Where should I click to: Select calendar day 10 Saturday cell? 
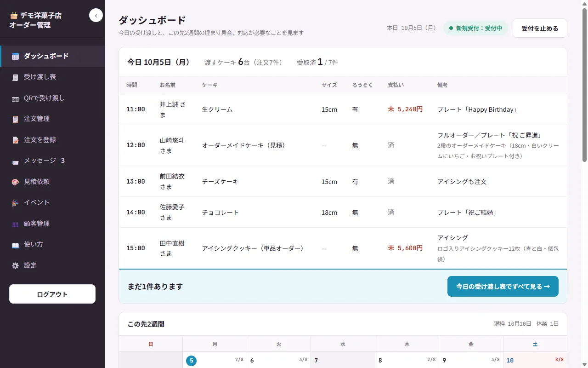tap(535, 360)
